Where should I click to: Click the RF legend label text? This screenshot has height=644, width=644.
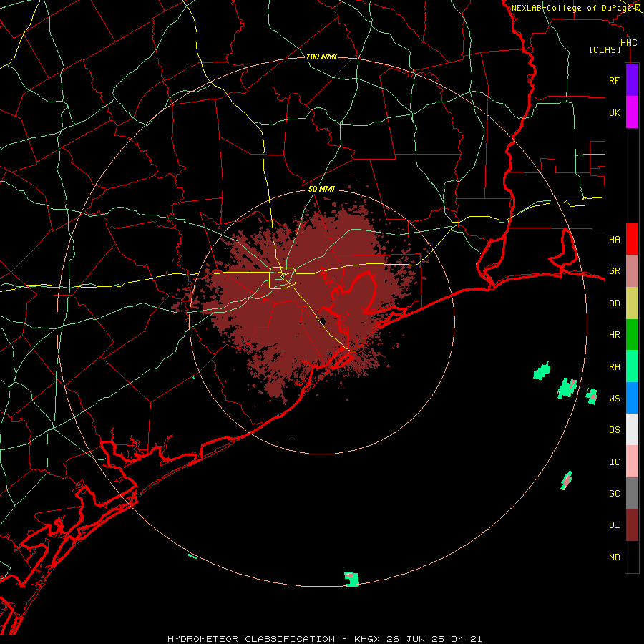coord(614,80)
